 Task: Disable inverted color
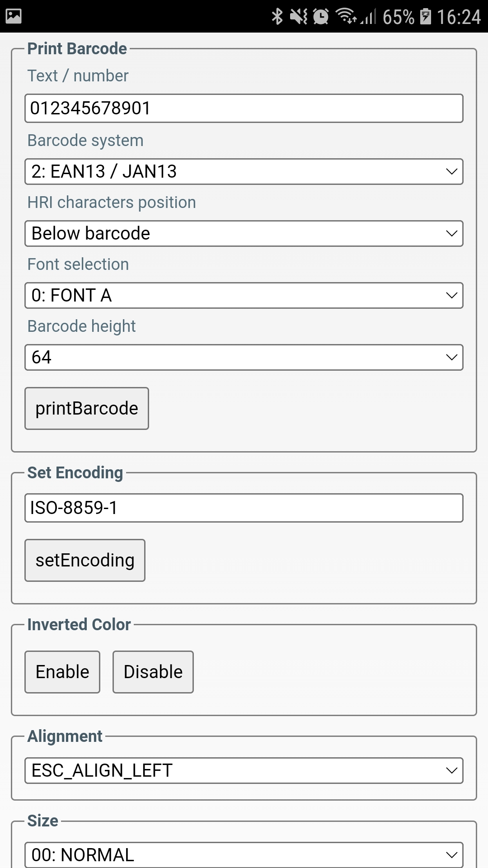[x=153, y=672]
